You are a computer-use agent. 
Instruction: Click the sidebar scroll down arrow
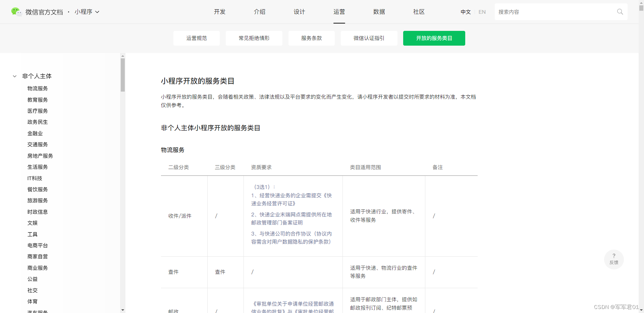click(123, 310)
